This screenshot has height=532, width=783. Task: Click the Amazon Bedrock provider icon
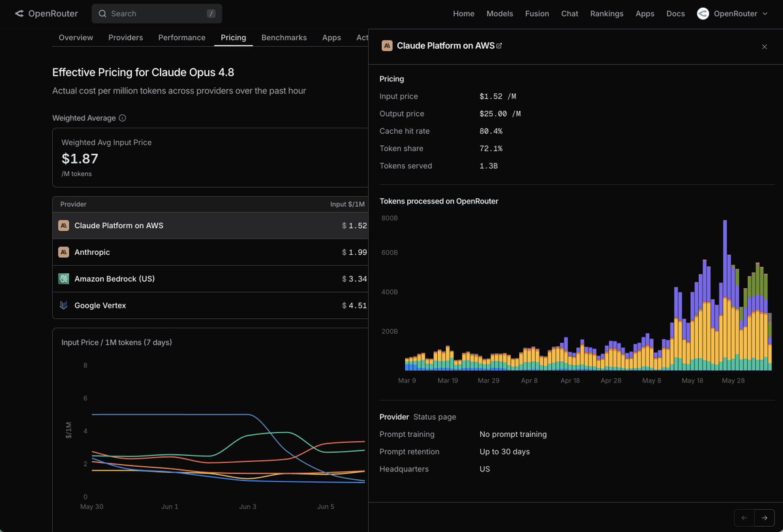pyautogui.click(x=63, y=279)
